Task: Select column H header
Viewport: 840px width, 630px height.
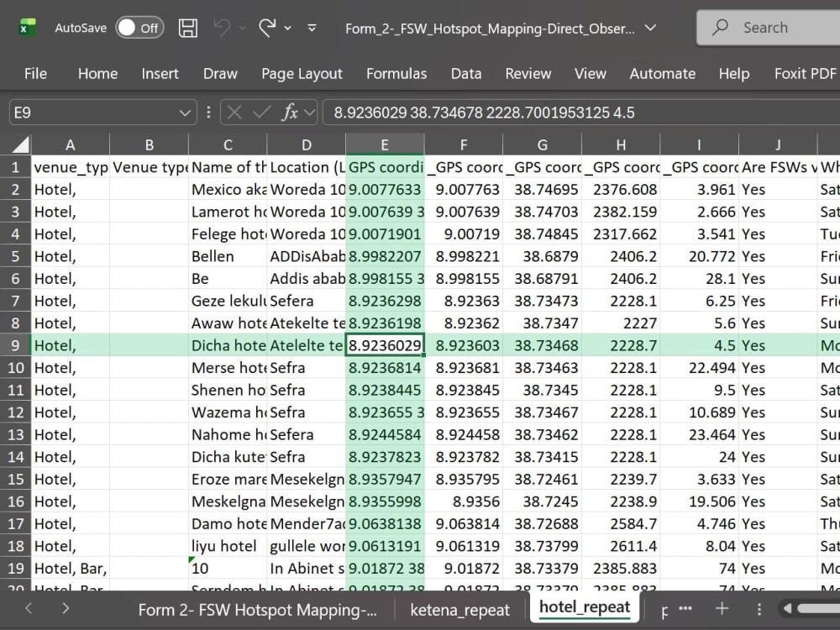Action: click(621, 145)
